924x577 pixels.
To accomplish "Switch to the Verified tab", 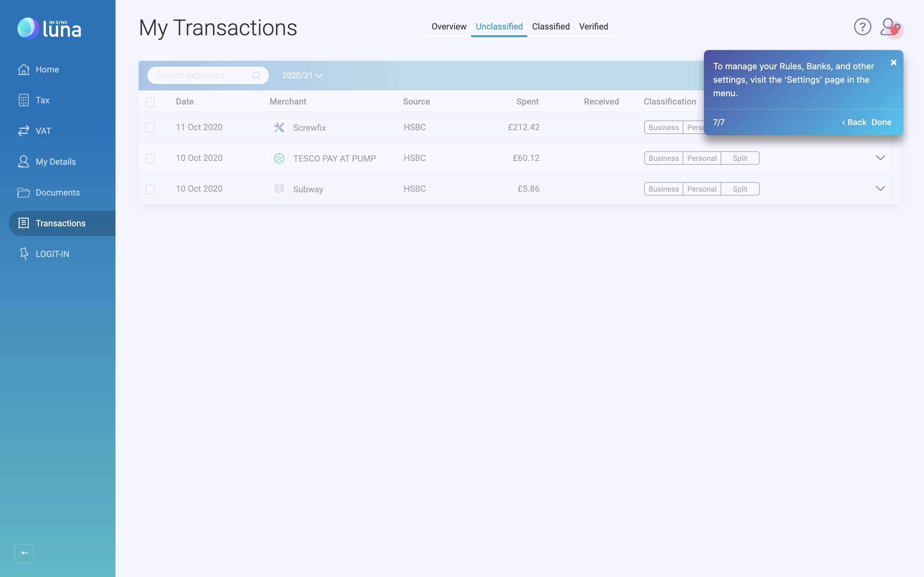I will 593,27.
